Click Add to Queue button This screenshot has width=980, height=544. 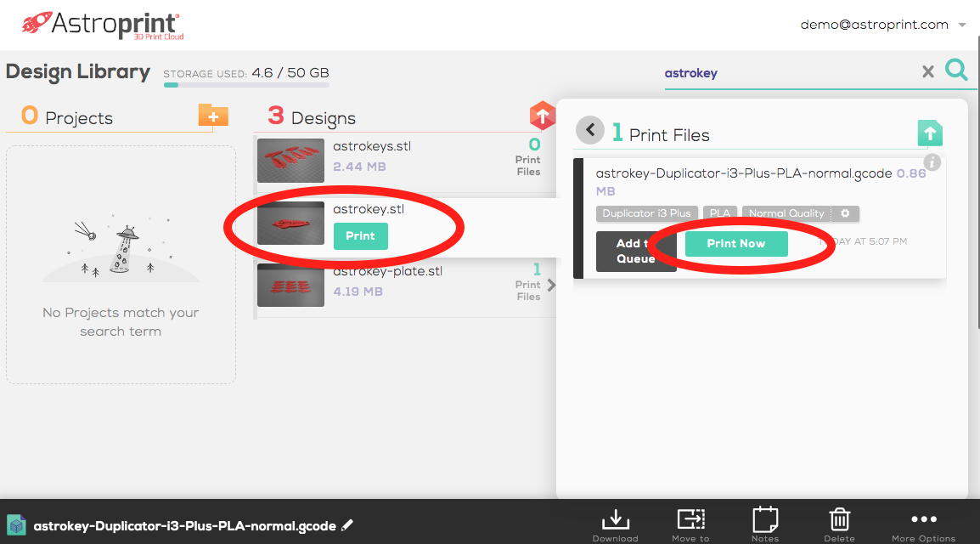[636, 252]
